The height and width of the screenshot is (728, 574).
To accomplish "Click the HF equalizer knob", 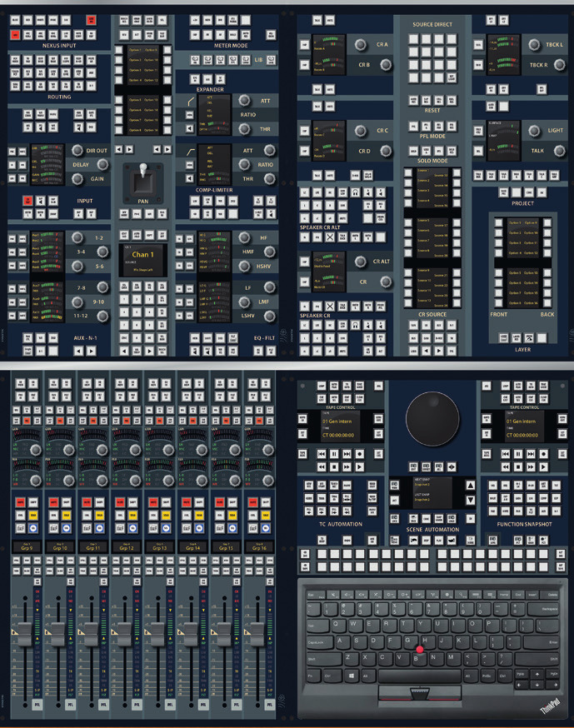I will (x=244, y=237).
